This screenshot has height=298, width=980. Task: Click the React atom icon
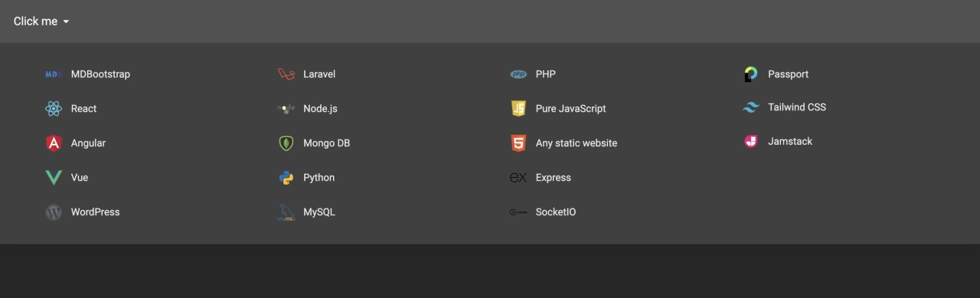tap(54, 109)
